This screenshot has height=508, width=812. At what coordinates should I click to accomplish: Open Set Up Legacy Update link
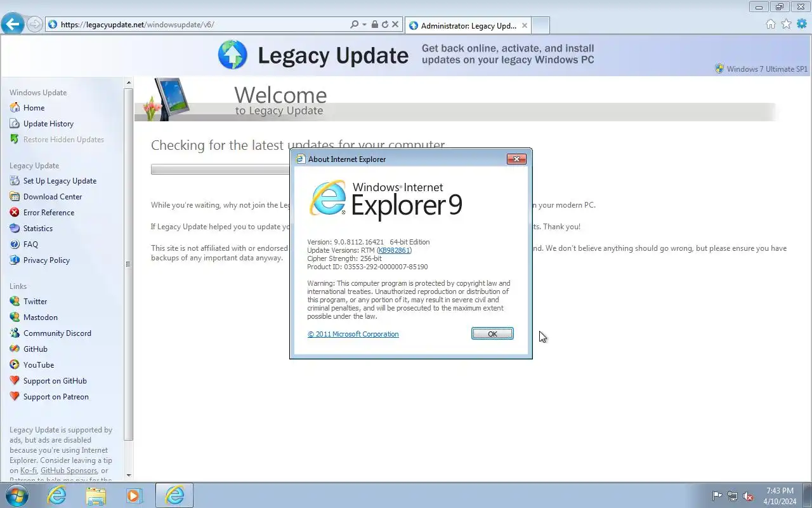click(60, 181)
